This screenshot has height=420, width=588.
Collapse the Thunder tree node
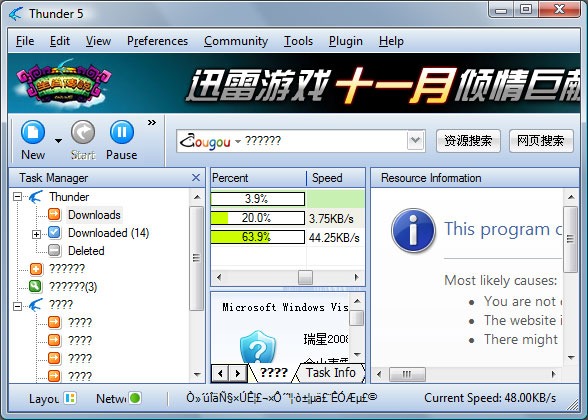tap(17, 196)
